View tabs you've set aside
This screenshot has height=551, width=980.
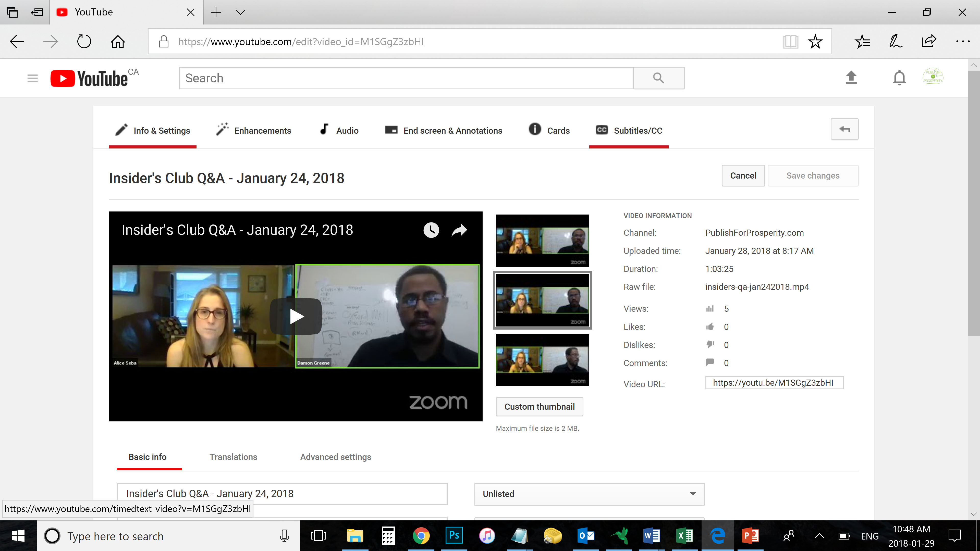(x=12, y=12)
